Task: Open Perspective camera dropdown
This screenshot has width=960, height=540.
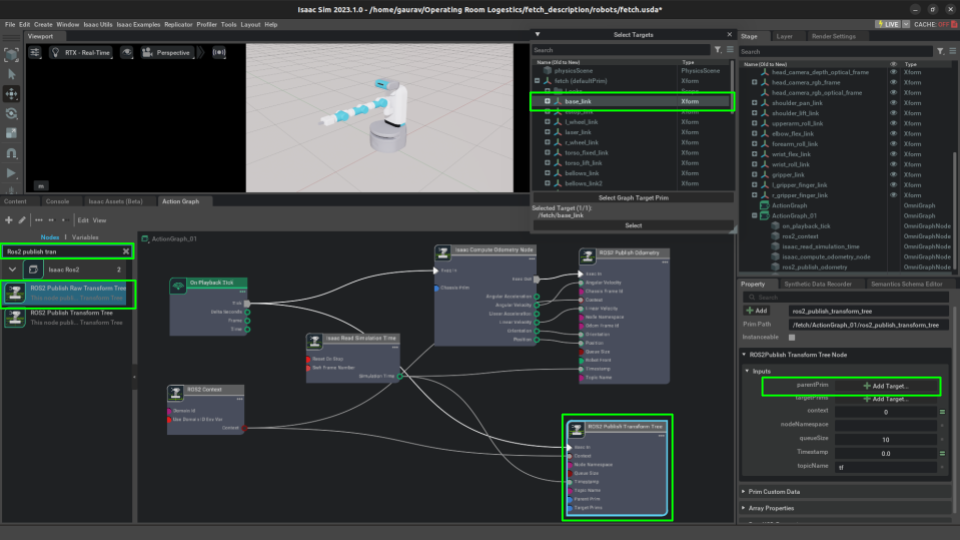Action: coord(167,53)
